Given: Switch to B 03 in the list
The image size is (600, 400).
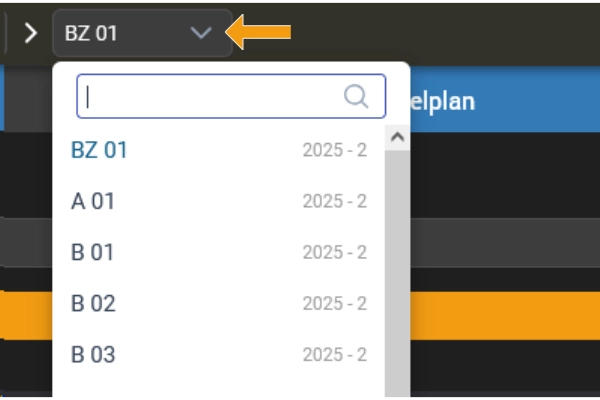Looking at the screenshot, I should point(93,354).
